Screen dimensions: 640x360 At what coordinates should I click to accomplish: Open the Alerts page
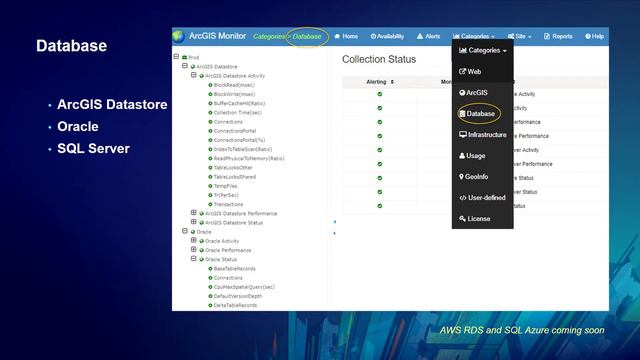[x=428, y=36]
